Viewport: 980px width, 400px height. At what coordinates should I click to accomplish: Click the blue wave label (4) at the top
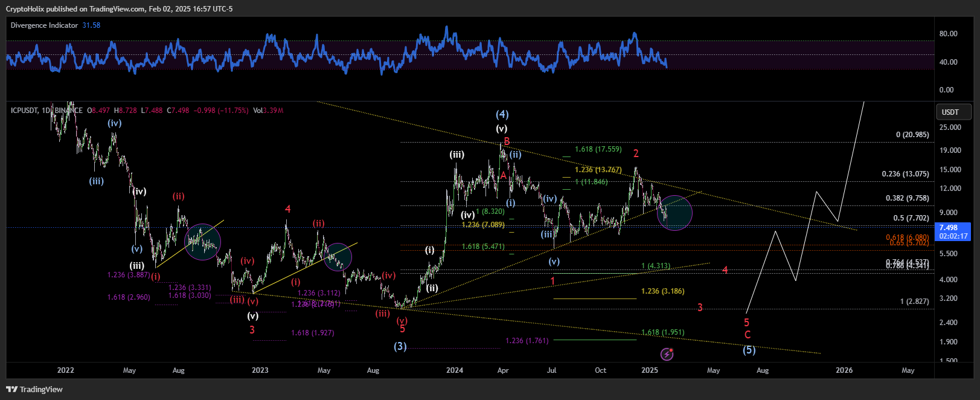502,114
